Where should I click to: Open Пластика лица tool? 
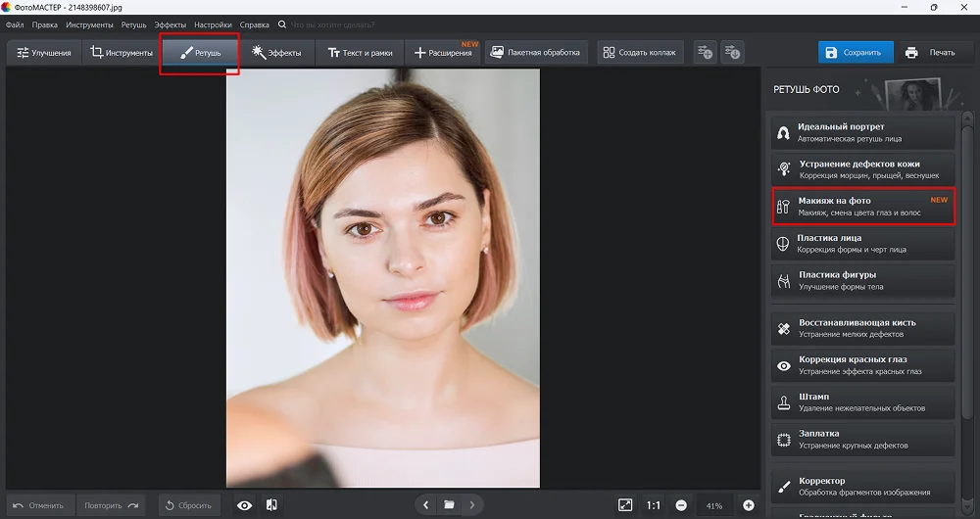click(862, 244)
